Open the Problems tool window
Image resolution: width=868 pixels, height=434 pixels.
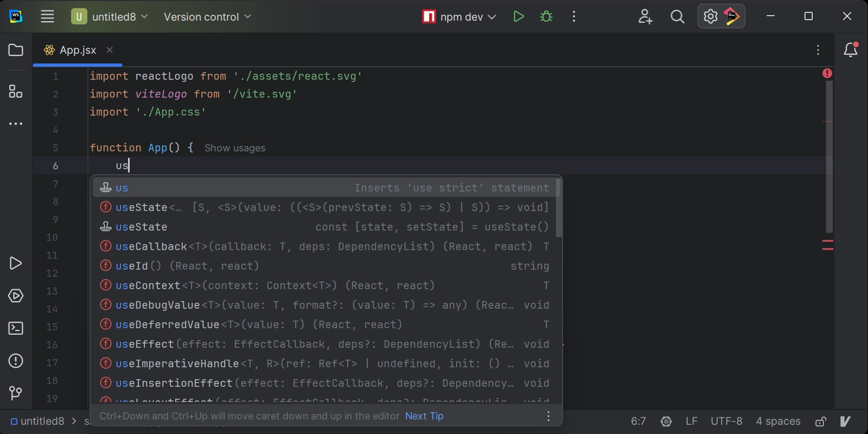16,361
